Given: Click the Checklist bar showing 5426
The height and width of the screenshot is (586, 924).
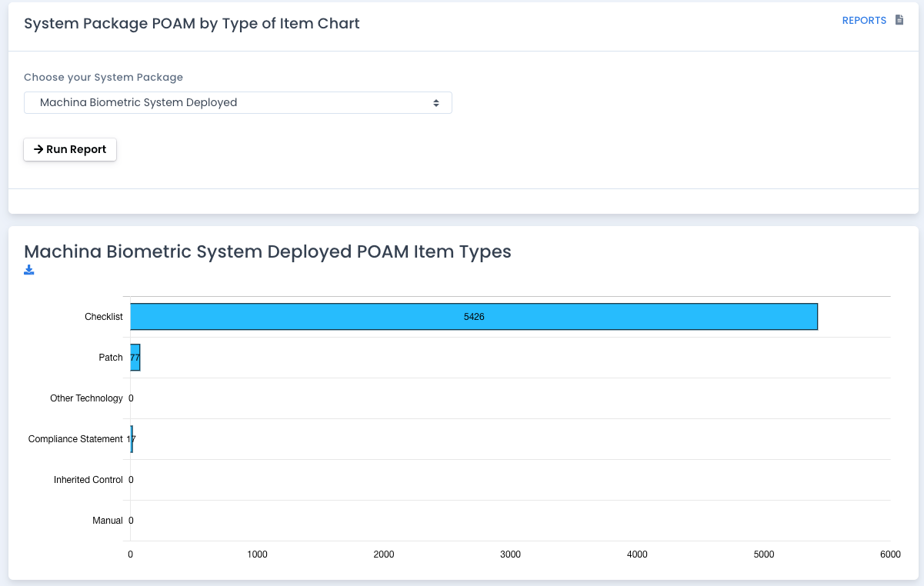Looking at the screenshot, I should click(474, 317).
